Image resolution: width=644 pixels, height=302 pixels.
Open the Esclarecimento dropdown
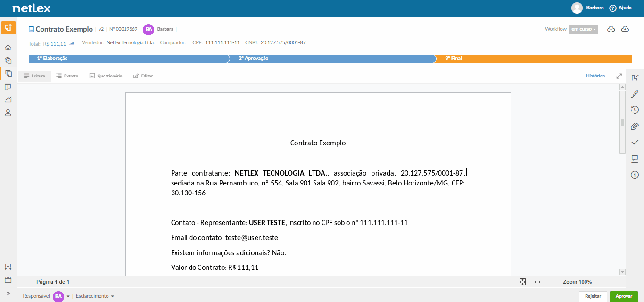click(x=95, y=296)
